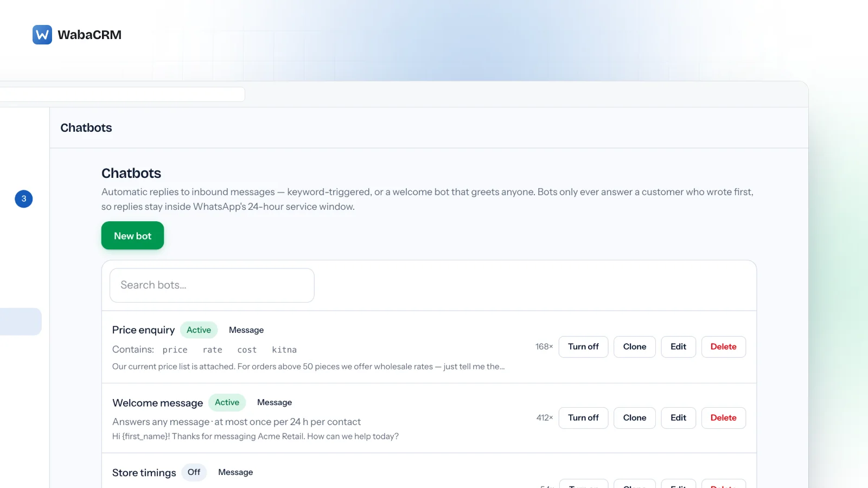Click the 412× trigger count

click(x=545, y=418)
